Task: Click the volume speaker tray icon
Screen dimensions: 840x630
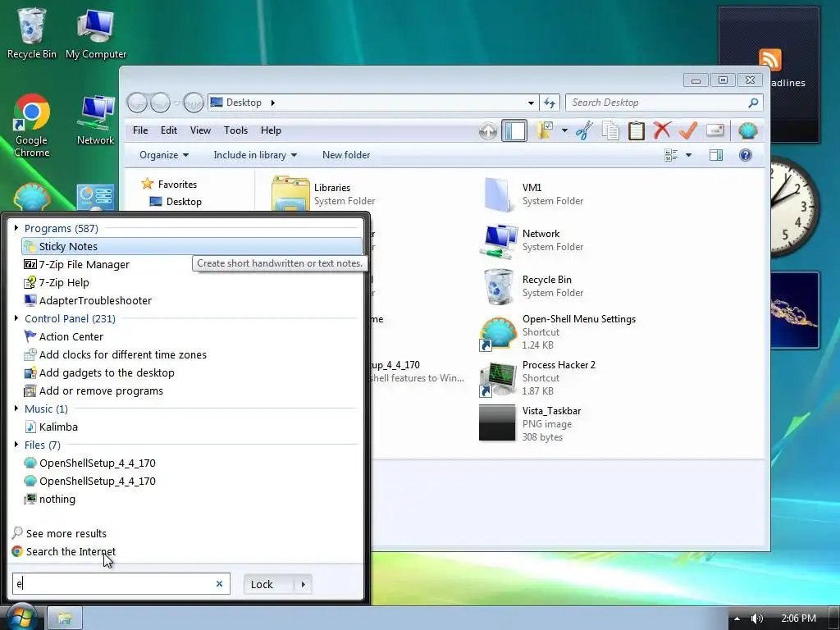Action: (x=756, y=619)
